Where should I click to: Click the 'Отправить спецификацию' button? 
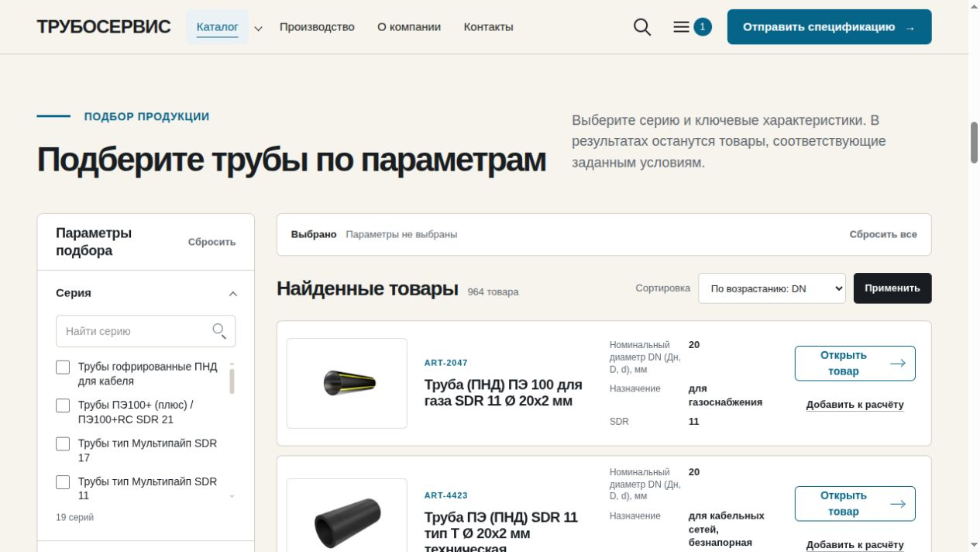(x=829, y=27)
